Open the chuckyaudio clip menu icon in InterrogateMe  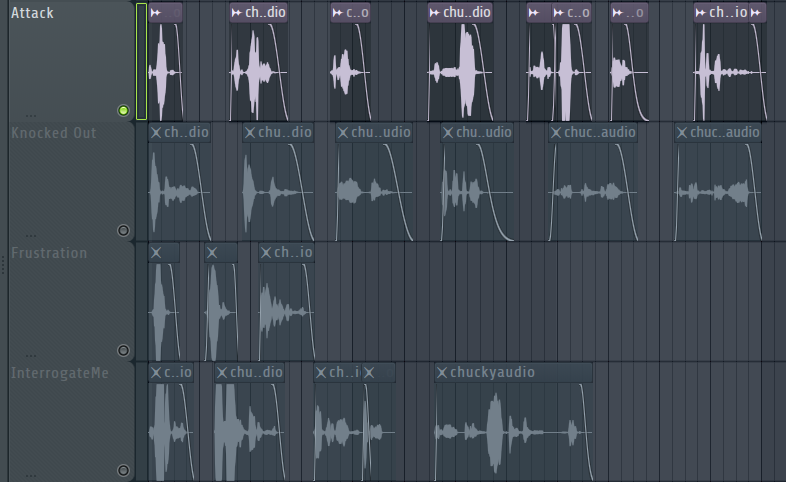pyautogui.click(x=442, y=372)
